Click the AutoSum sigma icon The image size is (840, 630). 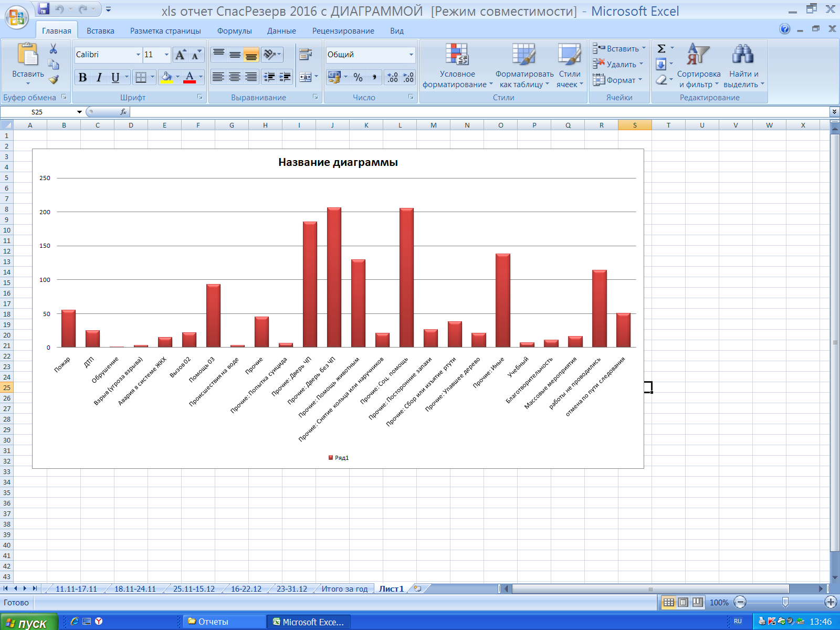pos(661,49)
